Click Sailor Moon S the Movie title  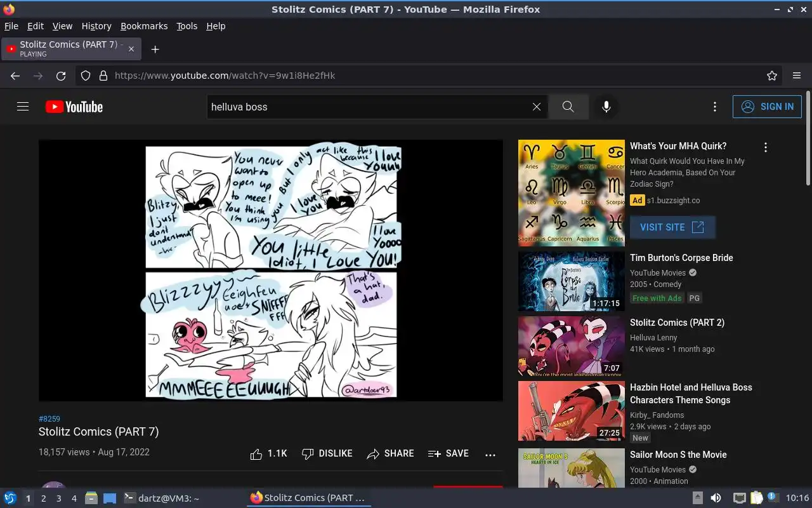click(678, 455)
